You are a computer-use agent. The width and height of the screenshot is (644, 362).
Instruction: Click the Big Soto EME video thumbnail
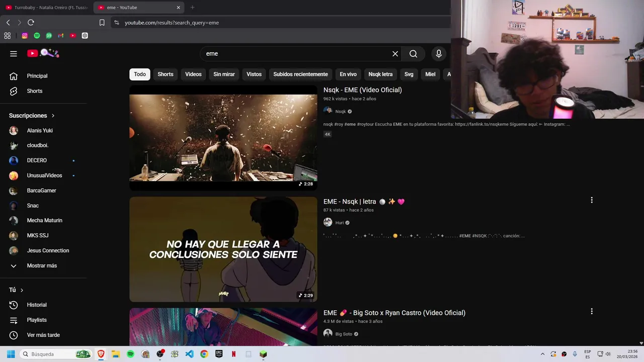coord(223,327)
